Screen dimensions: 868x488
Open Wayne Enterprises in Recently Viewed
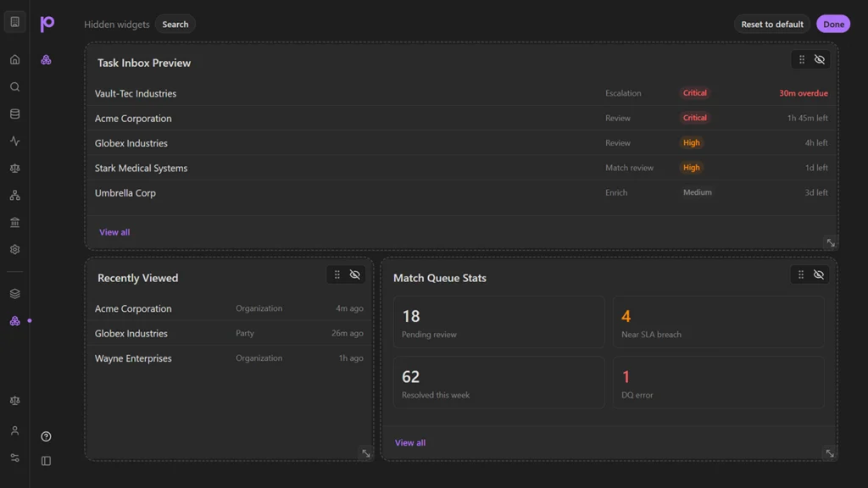click(229, 358)
